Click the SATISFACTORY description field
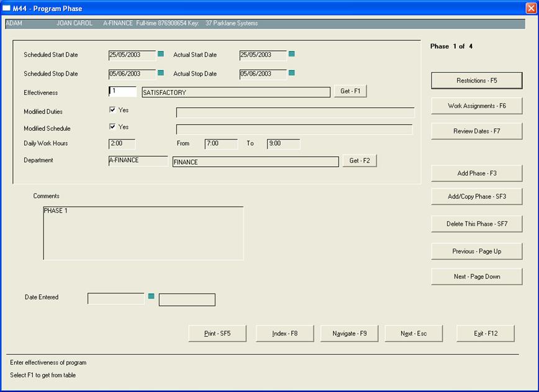 tap(236, 92)
